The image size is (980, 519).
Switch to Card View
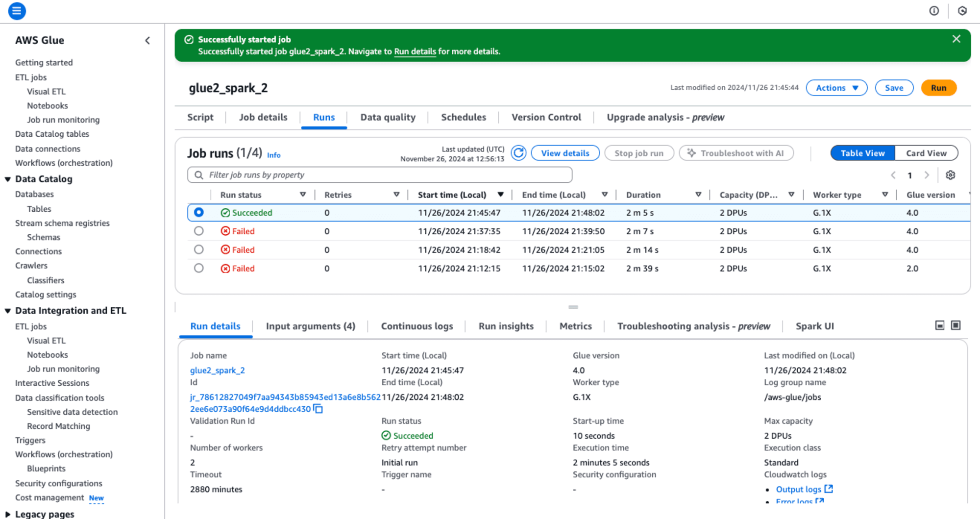click(926, 153)
